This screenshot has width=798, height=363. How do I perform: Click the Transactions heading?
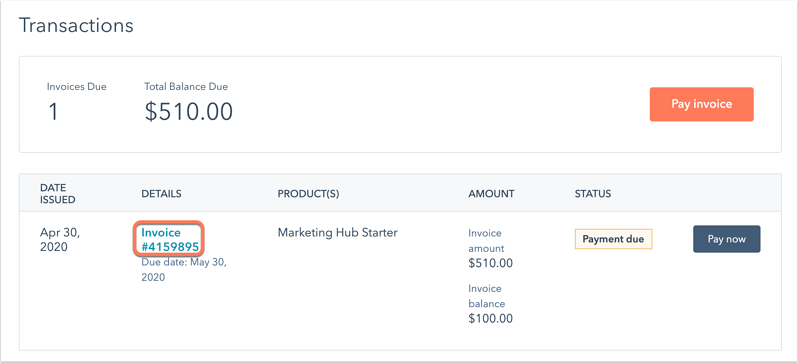coord(76,25)
